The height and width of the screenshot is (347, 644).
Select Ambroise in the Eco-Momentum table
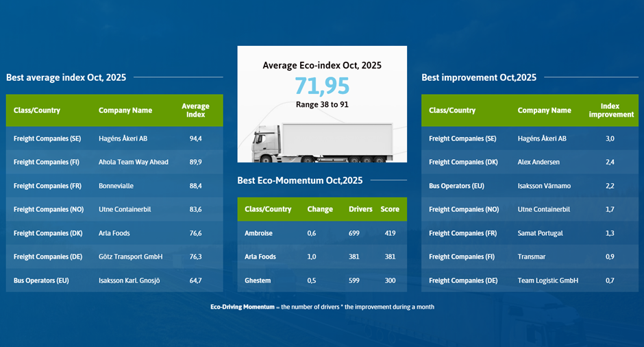(258, 233)
